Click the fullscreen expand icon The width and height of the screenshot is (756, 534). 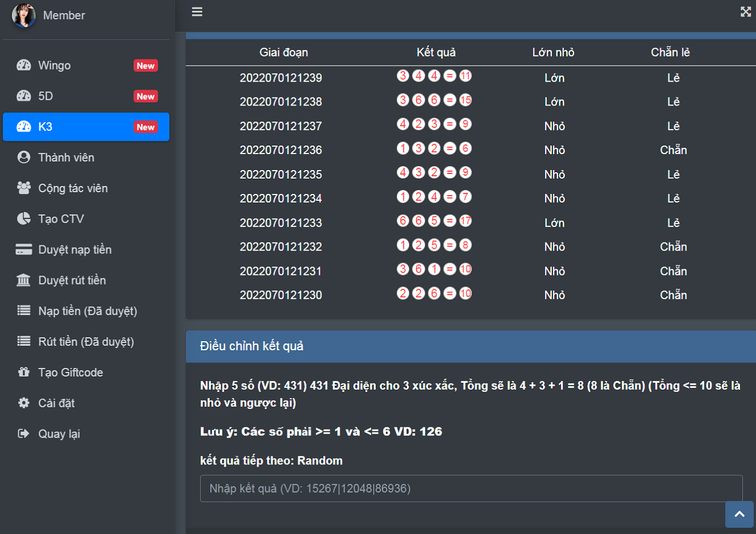tap(745, 12)
